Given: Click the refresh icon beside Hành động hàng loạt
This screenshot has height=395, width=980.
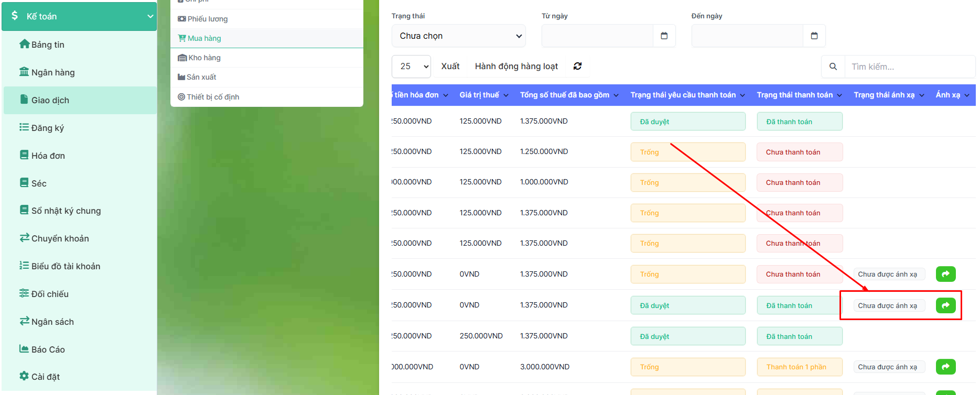Looking at the screenshot, I should pyautogui.click(x=577, y=66).
